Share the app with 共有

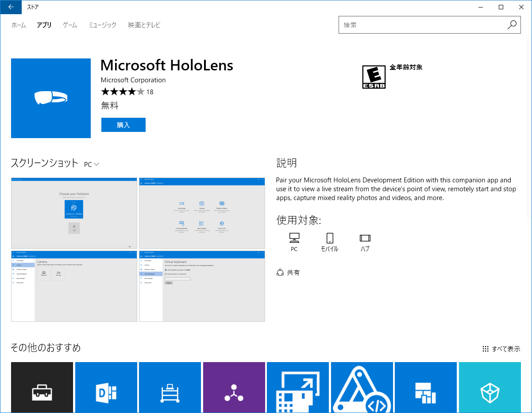288,273
